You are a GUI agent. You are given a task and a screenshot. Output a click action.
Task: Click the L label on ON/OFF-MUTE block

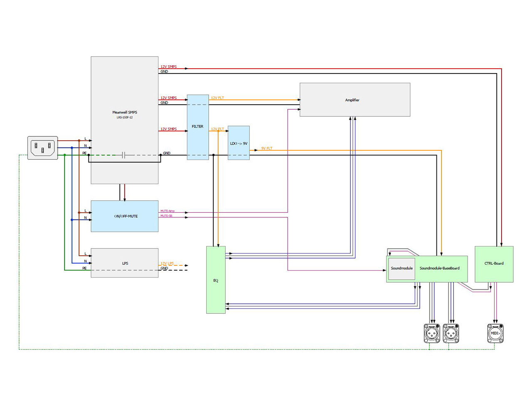point(86,211)
